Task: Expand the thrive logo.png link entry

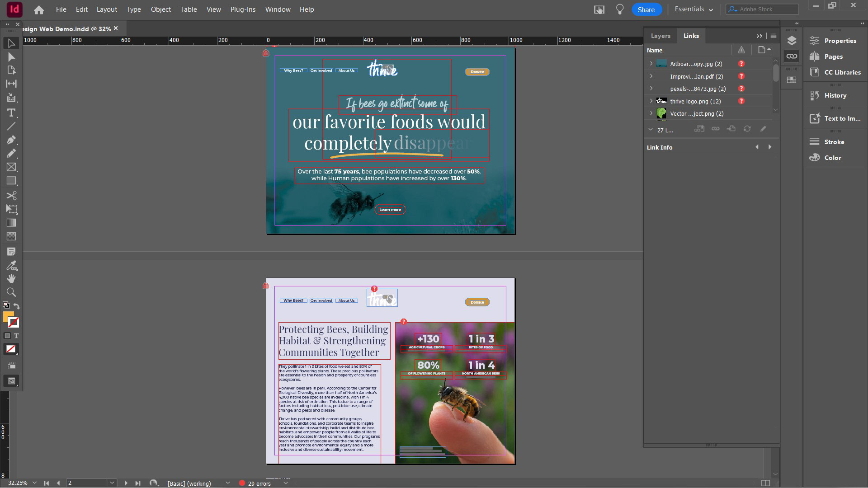Action: tap(651, 101)
